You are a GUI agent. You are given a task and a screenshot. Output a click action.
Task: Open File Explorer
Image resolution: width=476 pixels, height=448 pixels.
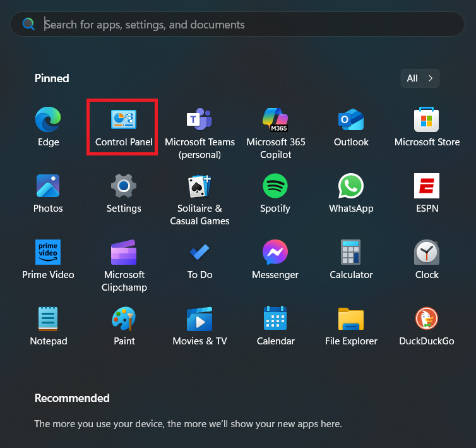click(x=351, y=326)
